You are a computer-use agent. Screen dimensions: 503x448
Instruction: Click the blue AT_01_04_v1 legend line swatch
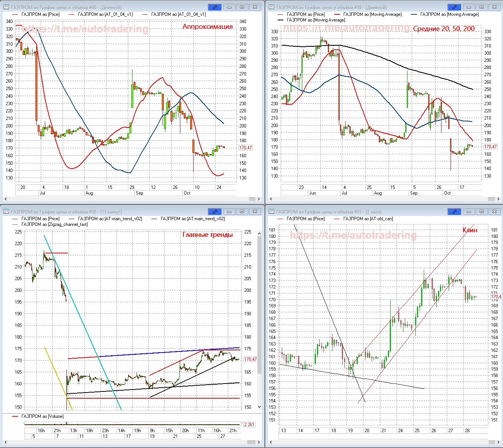click(x=145, y=14)
